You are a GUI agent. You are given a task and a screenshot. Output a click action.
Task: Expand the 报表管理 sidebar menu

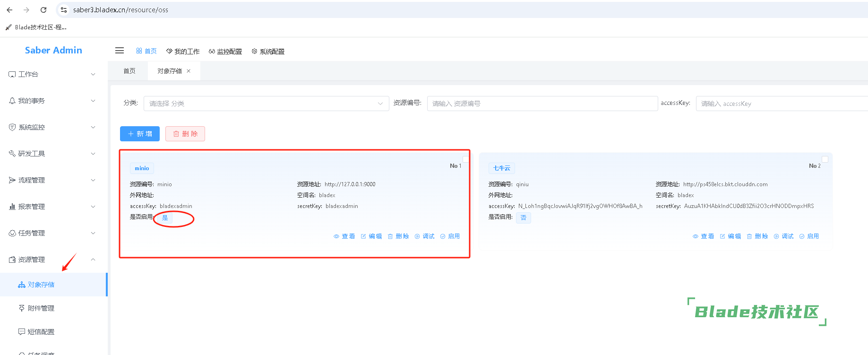coord(53,207)
